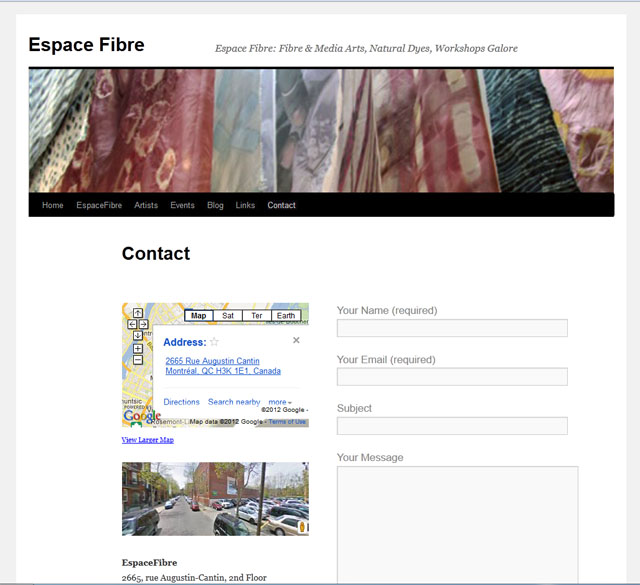Close the Address info window
The image size is (640, 585).
point(296,340)
